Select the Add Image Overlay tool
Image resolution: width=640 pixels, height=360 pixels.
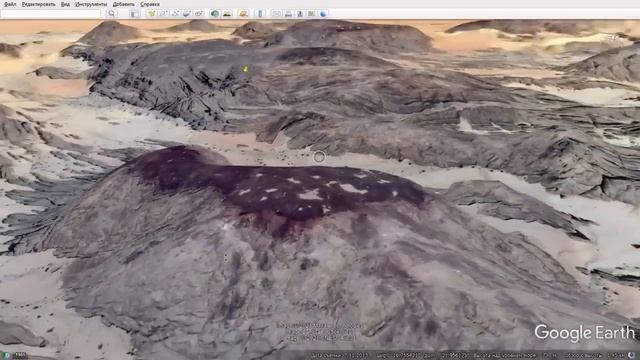click(187, 13)
